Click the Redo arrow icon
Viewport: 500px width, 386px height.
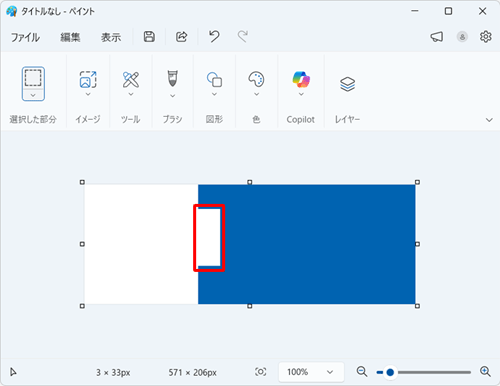(243, 36)
